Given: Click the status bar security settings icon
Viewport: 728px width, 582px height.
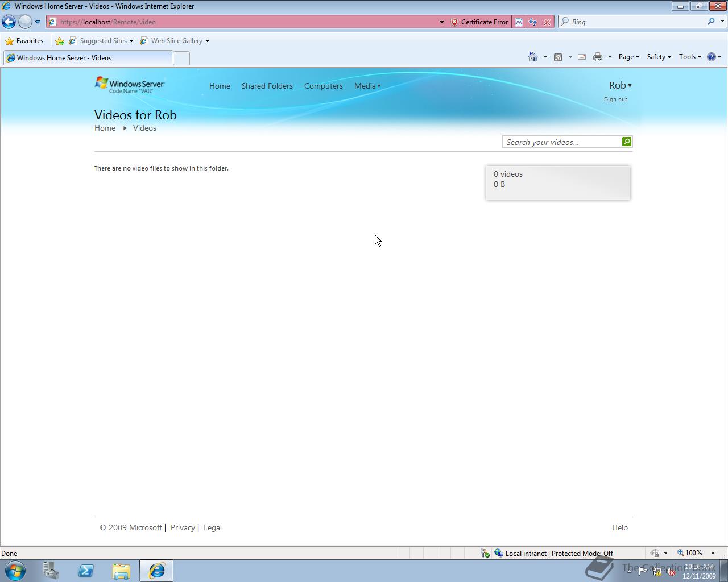Looking at the screenshot, I should click(485, 553).
